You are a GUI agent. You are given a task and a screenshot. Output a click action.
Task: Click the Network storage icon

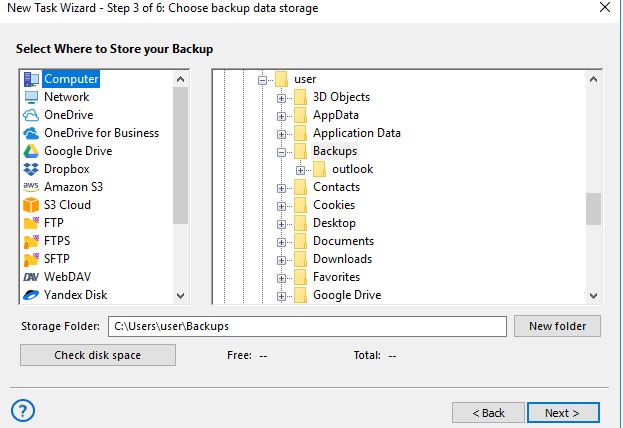pos(31,97)
